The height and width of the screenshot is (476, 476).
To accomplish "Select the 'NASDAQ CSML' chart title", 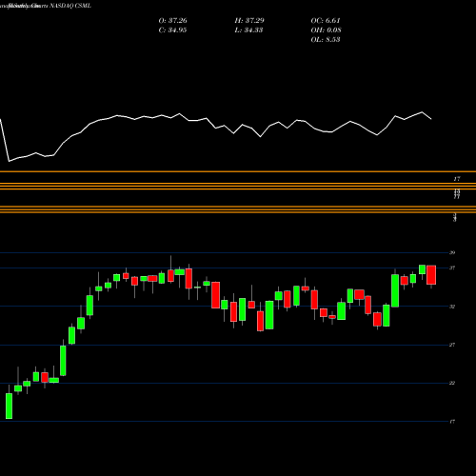I will (x=70, y=6).
